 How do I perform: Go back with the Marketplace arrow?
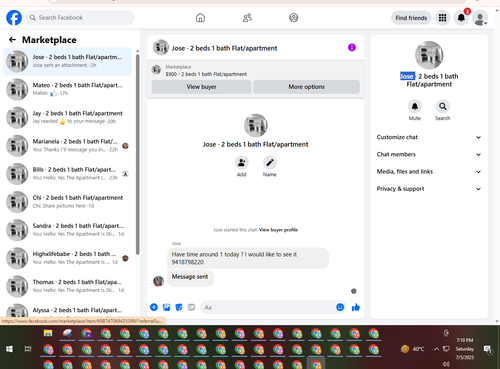click(x=12, y=40)
